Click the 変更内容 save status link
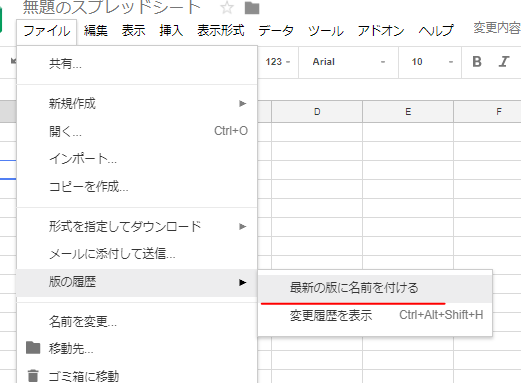Viewport: 521px width, 383px height. [x=497, y=28]
